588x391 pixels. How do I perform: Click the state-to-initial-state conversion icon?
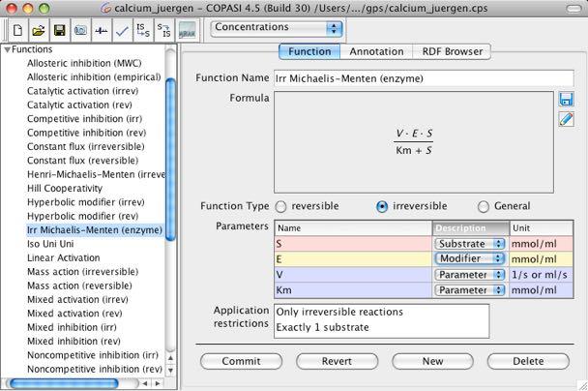pyautogui.click(x=163, y=30)
